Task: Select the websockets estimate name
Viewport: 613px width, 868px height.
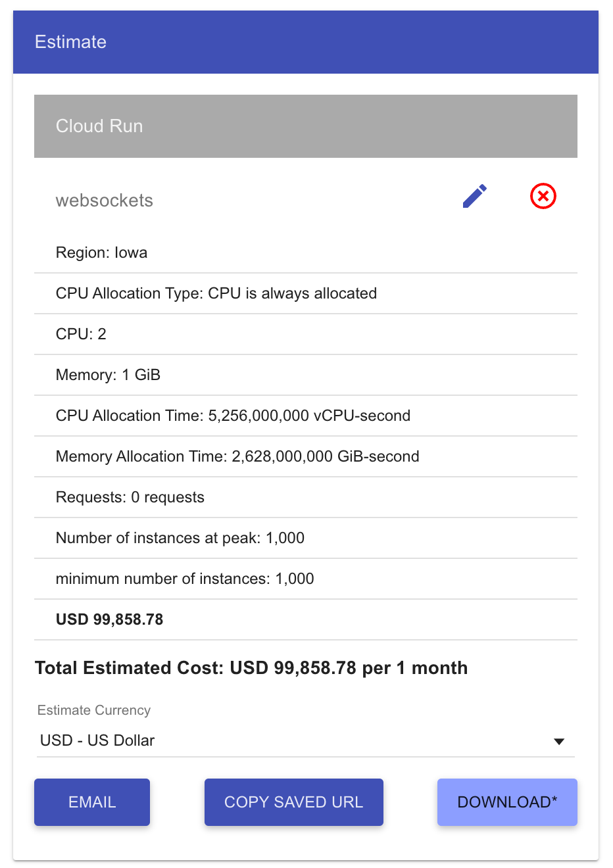Action: click(x=105, y=201)
